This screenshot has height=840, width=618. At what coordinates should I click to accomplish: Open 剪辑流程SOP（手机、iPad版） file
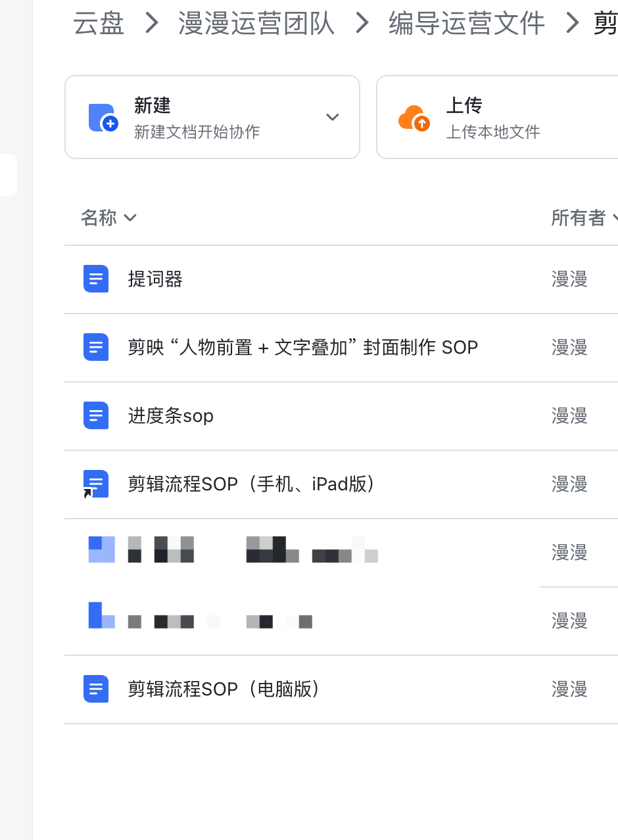coord(251,484)
